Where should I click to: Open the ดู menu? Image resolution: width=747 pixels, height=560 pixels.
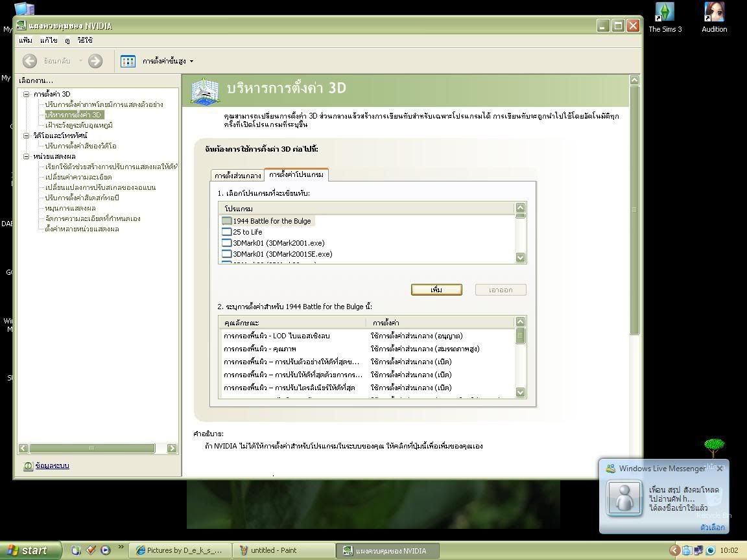67,40
